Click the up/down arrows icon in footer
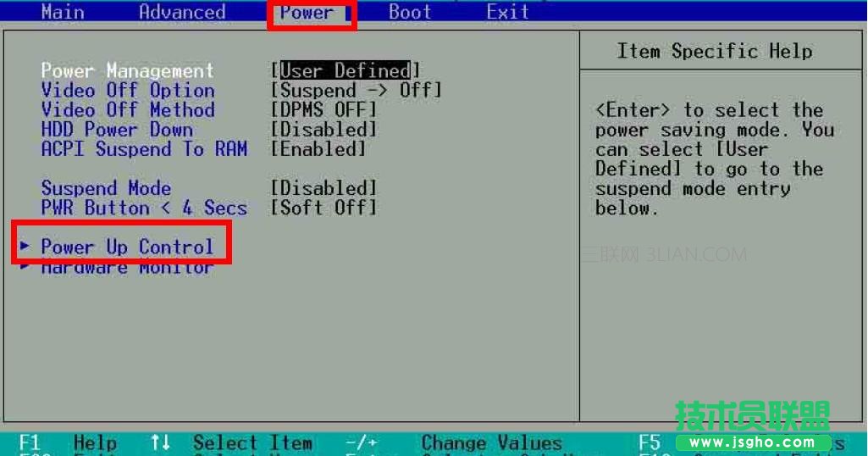Screen dimensions: 868x456 click(159, 442)
